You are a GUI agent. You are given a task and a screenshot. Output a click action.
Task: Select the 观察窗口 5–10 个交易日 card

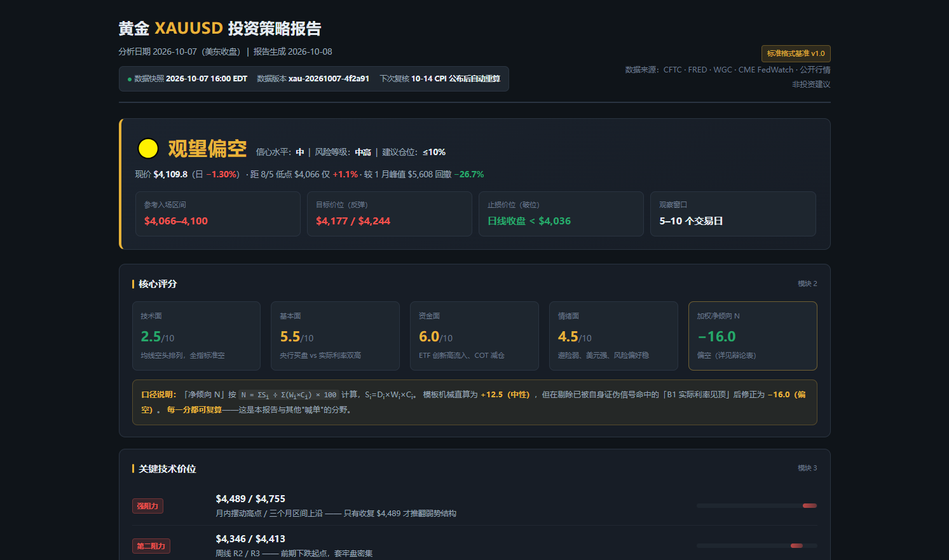click(x=733, y=214)
